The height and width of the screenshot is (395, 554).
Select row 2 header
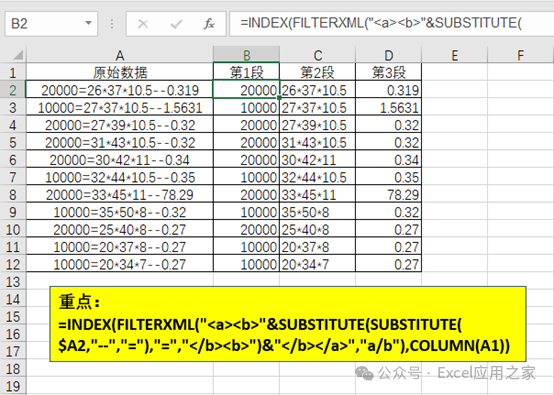[x=13, y=90]
